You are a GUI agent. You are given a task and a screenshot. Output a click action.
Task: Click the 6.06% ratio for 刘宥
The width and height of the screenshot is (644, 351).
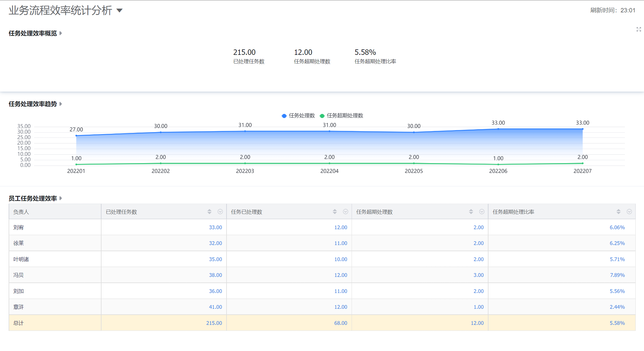click(x=617, y=227)
